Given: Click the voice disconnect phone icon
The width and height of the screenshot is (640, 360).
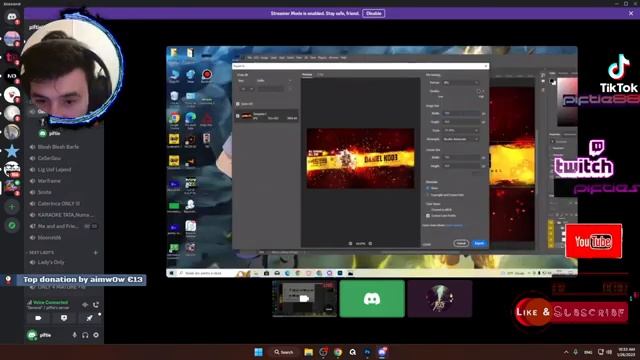Looking at the screenshot, I should click(x=96, y=304).
